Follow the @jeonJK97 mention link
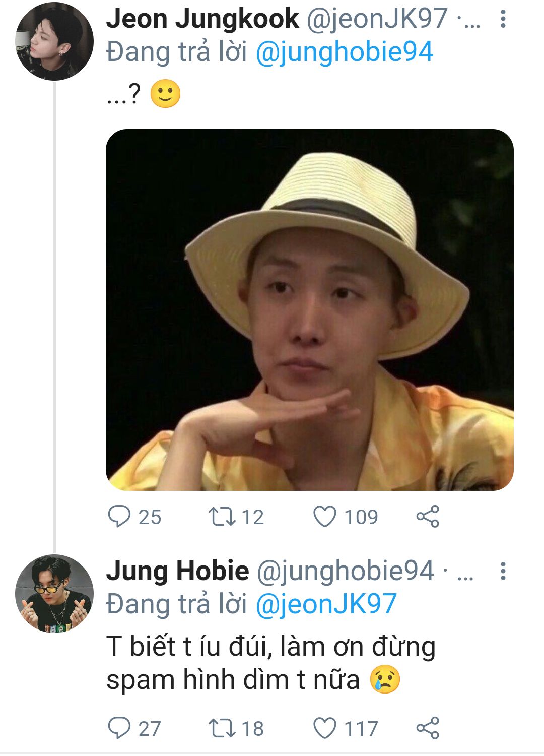Screen dimensions: 544x756 (x=326, y=604)
